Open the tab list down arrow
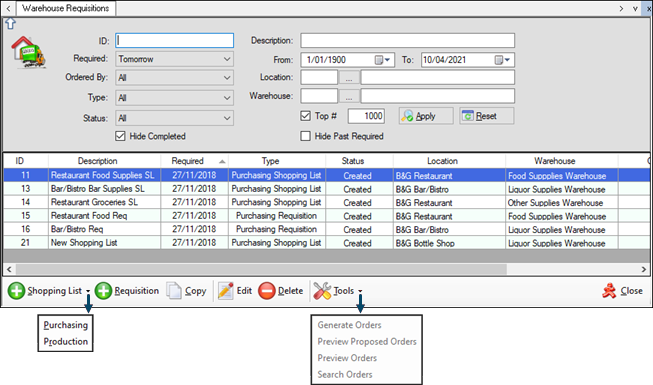 tap(635, 8)
